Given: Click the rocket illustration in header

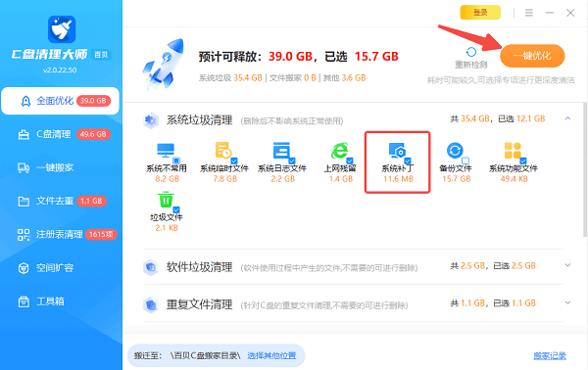Looking at the screenshot, I should tap(164, 65).
